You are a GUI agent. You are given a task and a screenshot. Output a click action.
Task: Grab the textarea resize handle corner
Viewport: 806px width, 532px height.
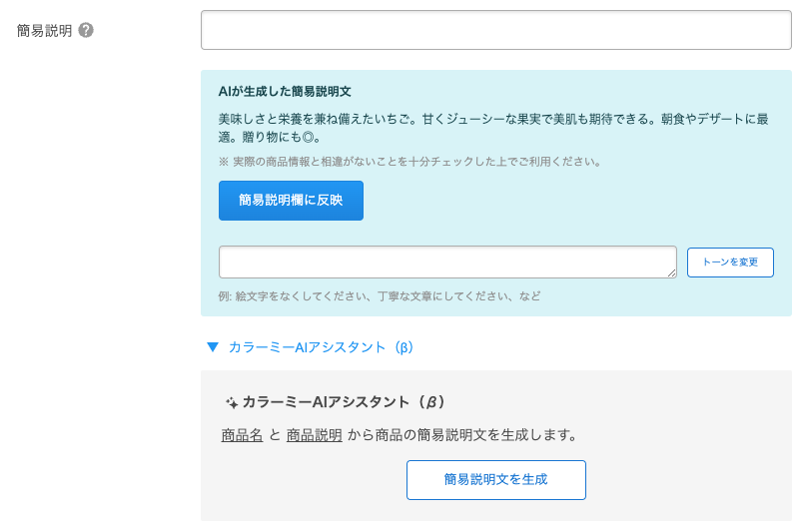pos(671,272)
